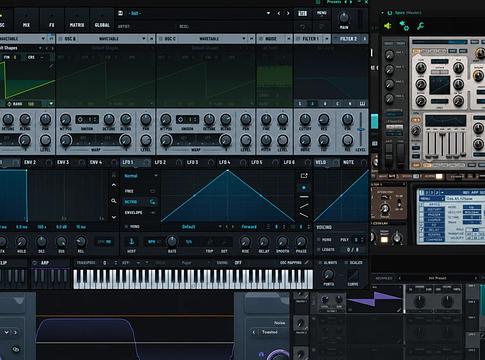
Task: Select the LFO point draw tool
Action: (x=304, y=188)
